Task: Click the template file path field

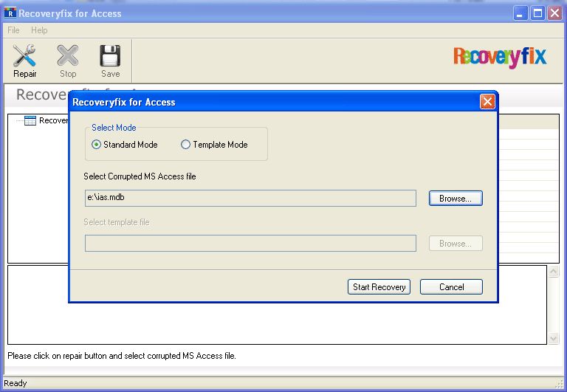Action: (x=250, y=243)
